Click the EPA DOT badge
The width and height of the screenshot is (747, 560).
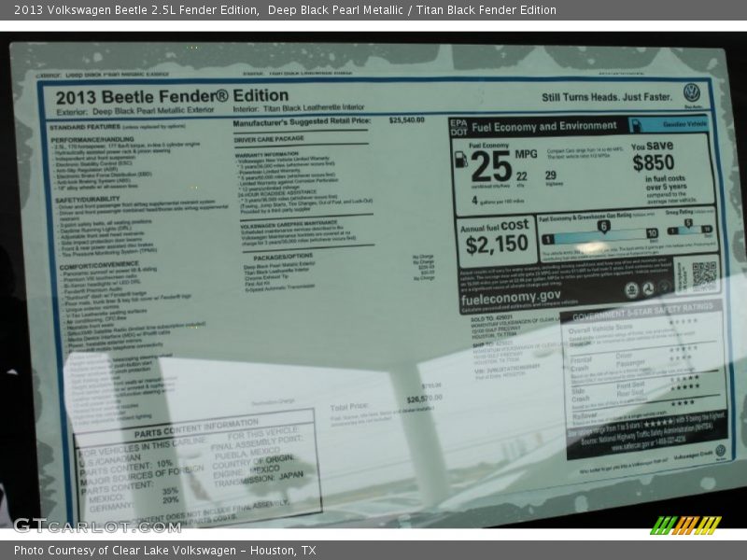[458, 127]
